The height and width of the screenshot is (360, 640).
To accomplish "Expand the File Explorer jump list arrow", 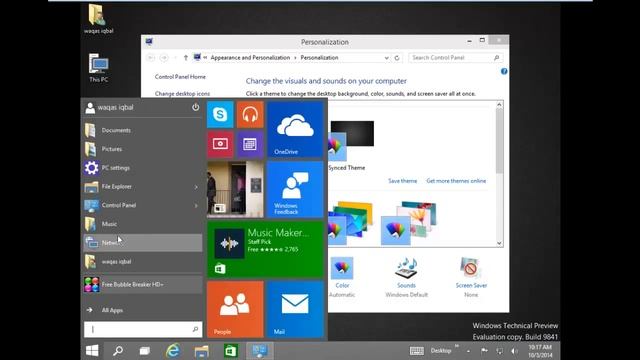I will (x=196, y=187).
